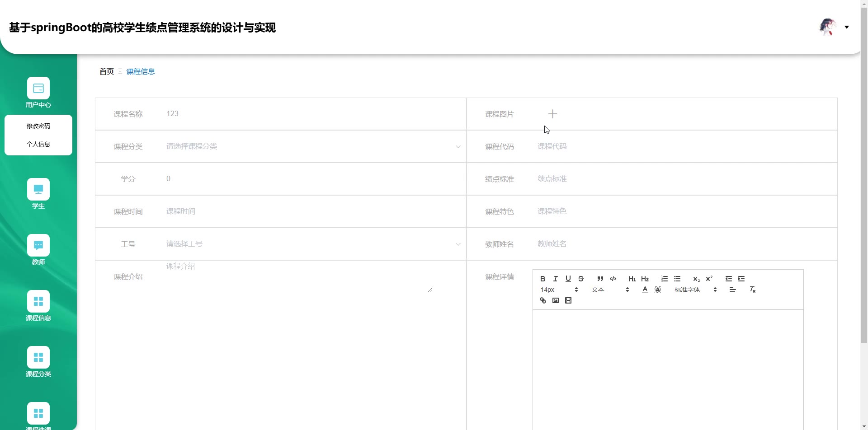The width and height of the screenshot is (868, 430).
Task: Click inside the 课程详情 rich text editor body
Action: [668, 369]
